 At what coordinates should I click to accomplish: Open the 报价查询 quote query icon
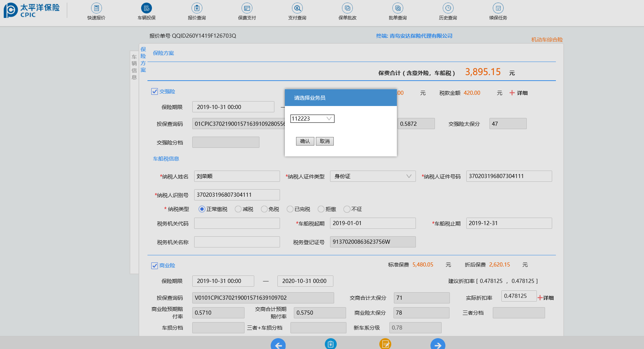coord(197,9)
